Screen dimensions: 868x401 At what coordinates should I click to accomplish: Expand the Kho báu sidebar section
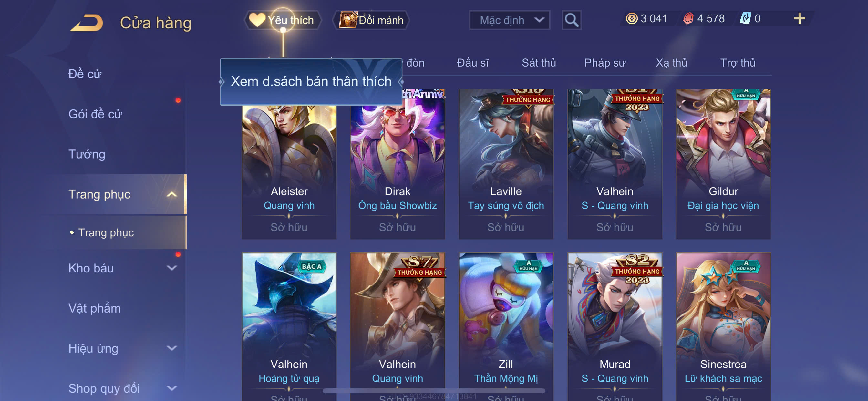pos(172,268)
